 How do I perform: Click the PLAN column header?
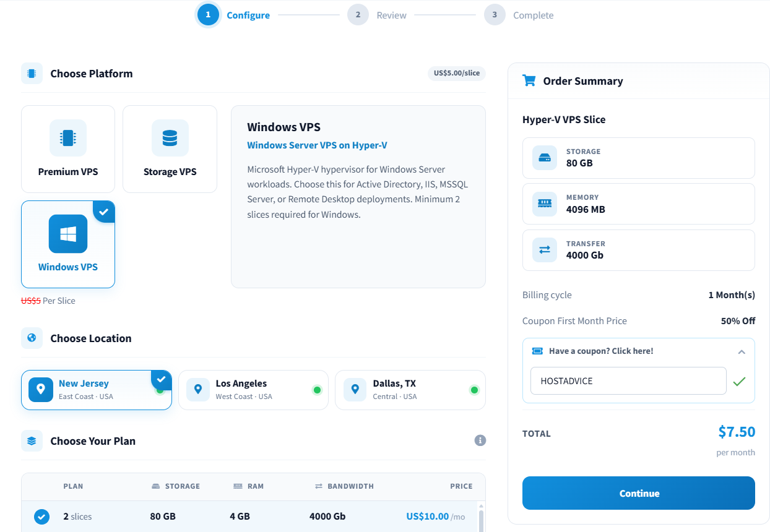click(x=73, y=486)
